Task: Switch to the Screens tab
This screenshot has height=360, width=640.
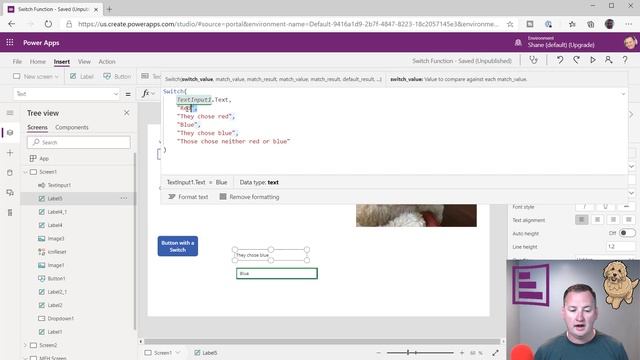Action: [37, 127]
